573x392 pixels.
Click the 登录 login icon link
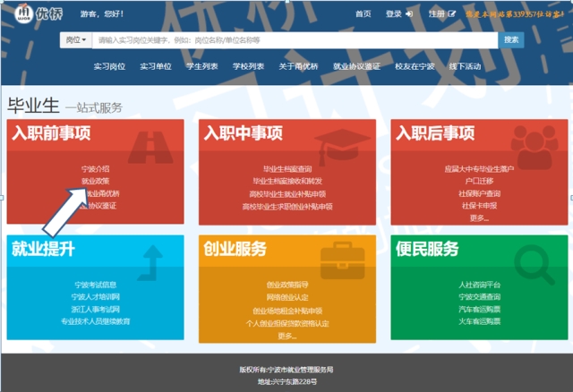(398, 14)
